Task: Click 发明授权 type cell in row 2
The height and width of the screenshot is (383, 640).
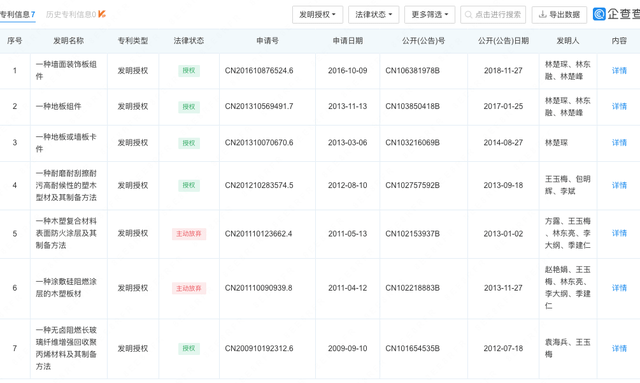Action: coord(133,107)
